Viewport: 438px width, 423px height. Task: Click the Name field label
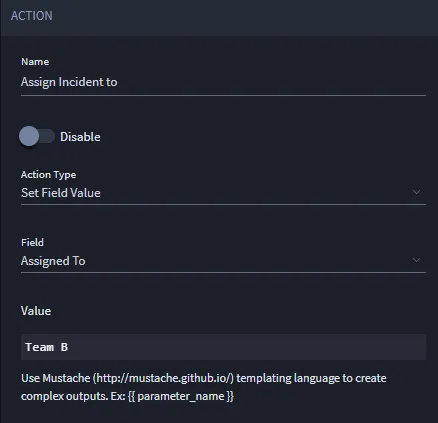point(35,62)
